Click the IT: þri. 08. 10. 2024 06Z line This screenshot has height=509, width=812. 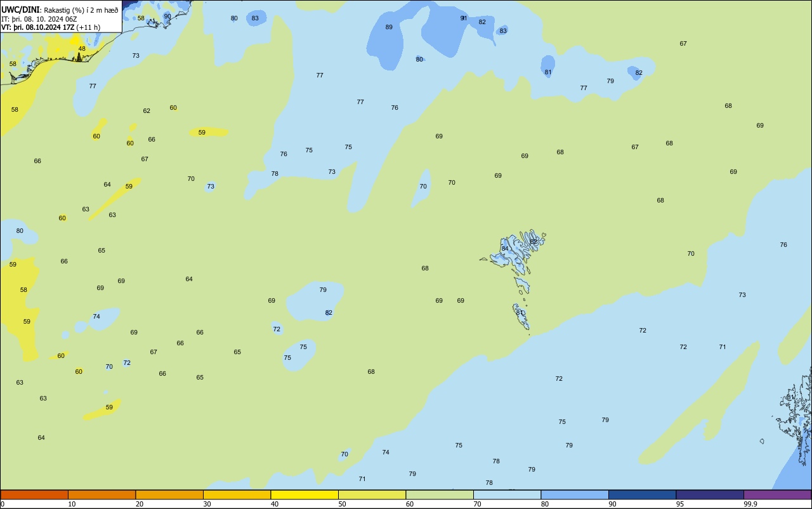click(x=39, y=18)
